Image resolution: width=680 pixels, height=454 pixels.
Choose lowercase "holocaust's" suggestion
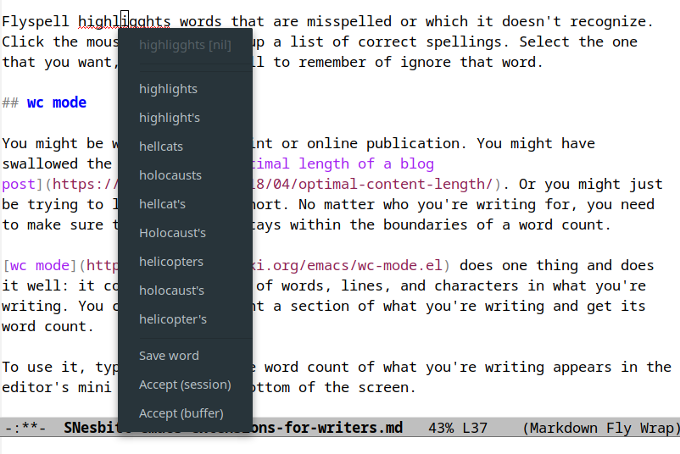coord(172,291)
